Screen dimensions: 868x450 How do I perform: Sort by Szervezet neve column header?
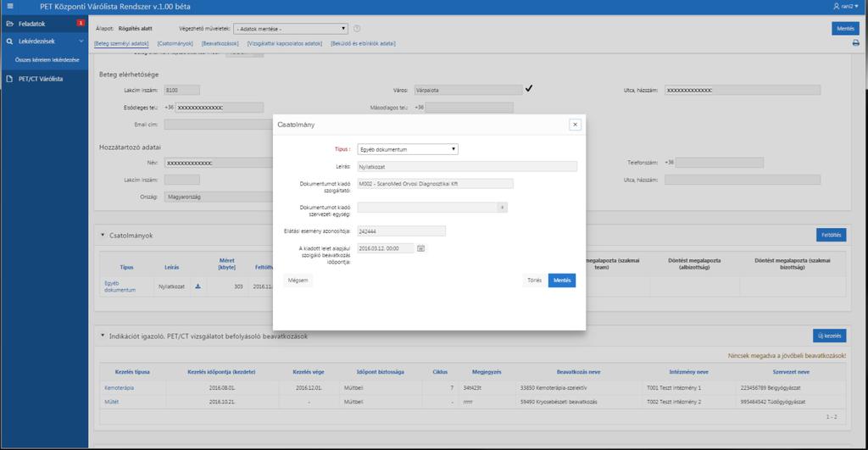click(791, 372)
